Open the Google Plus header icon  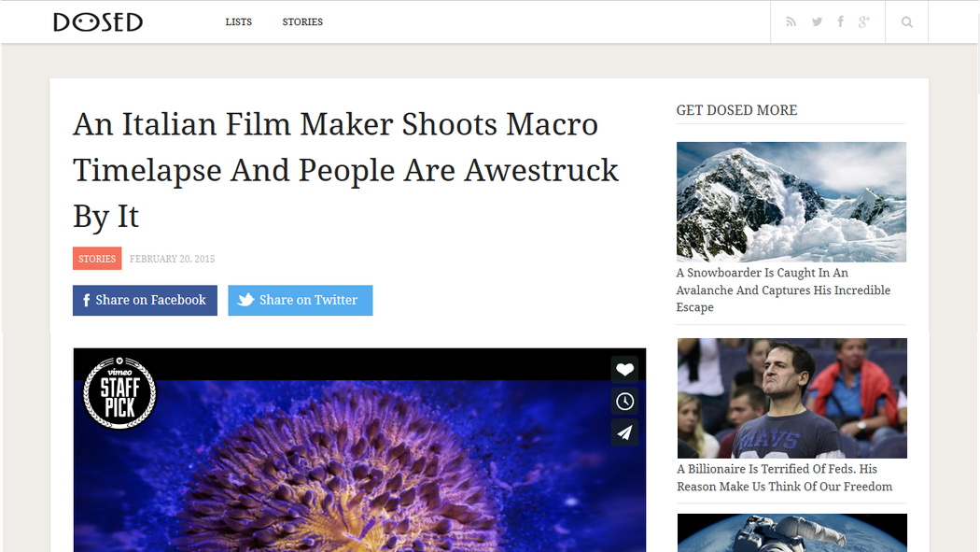[x=864, y=21]
